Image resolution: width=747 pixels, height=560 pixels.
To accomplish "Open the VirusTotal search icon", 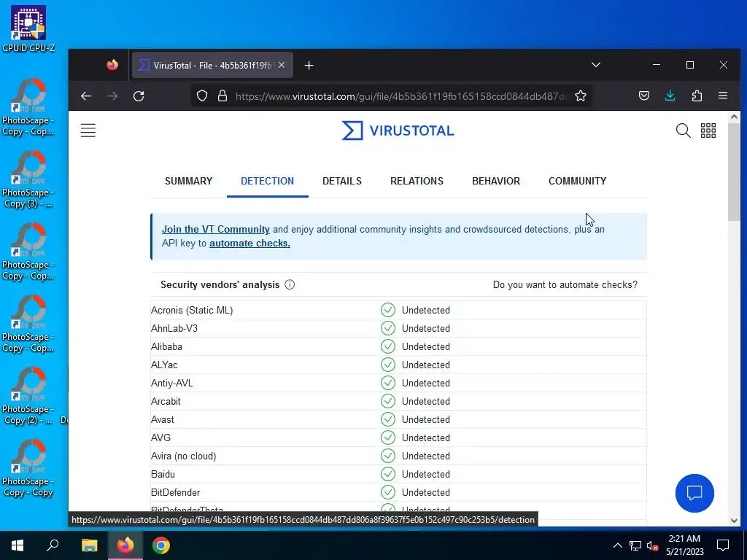I will [x=683, y=131].
